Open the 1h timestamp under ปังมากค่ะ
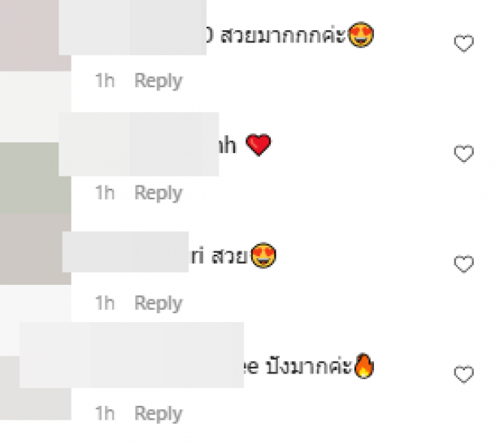This screenshot has width=504, height=445. [x=105, y=413]
